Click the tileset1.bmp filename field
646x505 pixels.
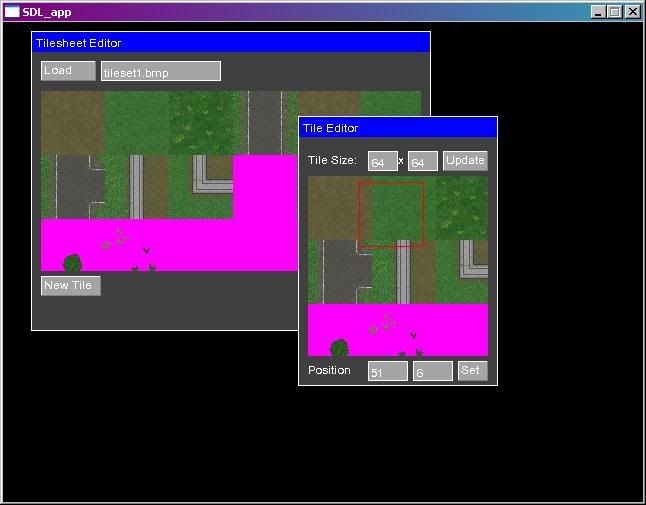pyautogui.click(x=160, y=71)
